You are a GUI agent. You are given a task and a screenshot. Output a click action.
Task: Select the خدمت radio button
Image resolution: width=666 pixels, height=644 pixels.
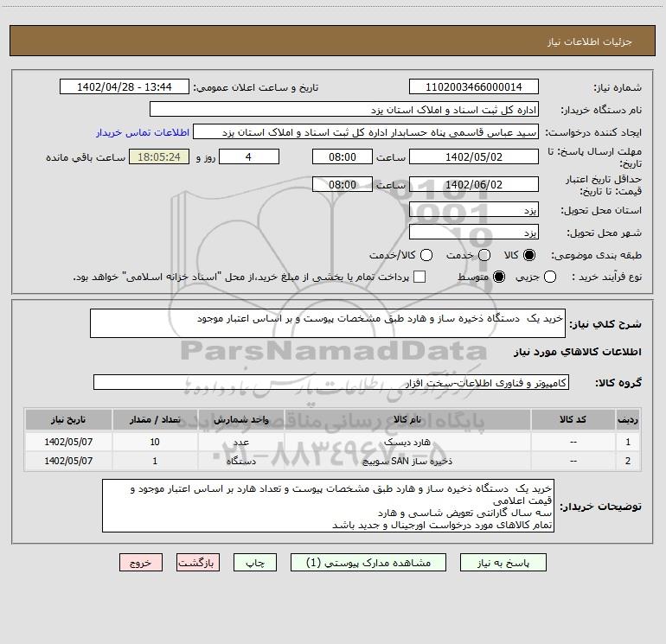tap(484, 255)
